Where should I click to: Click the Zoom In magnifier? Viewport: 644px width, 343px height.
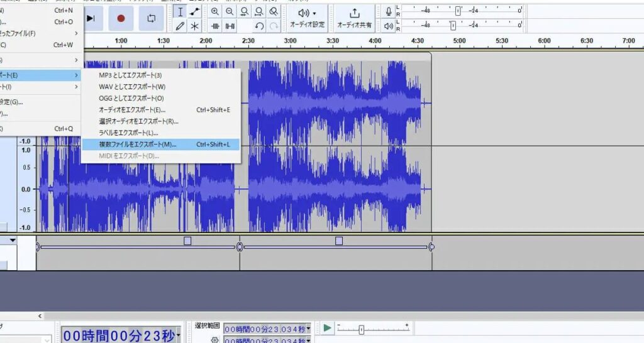click(215, 12)
